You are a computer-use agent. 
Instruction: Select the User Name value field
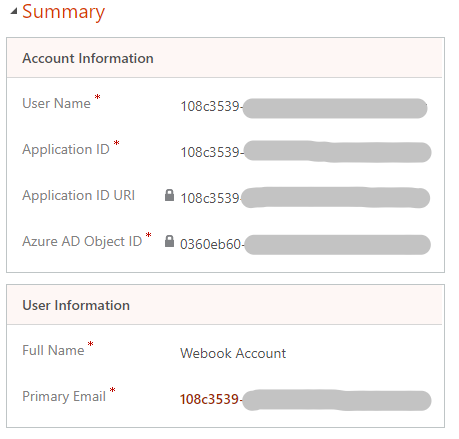click(304, 107)
